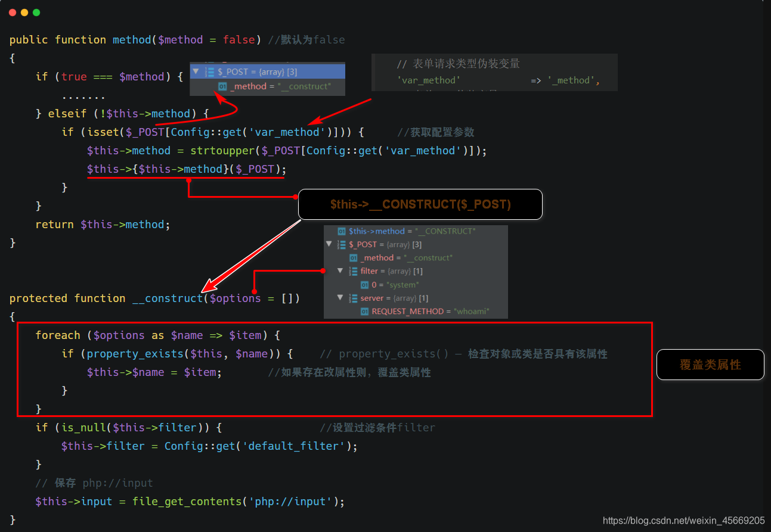Viewport: 771px width, 532px height.
Task: Click the foreach ($options as $name line
Action: click(157, 335)
